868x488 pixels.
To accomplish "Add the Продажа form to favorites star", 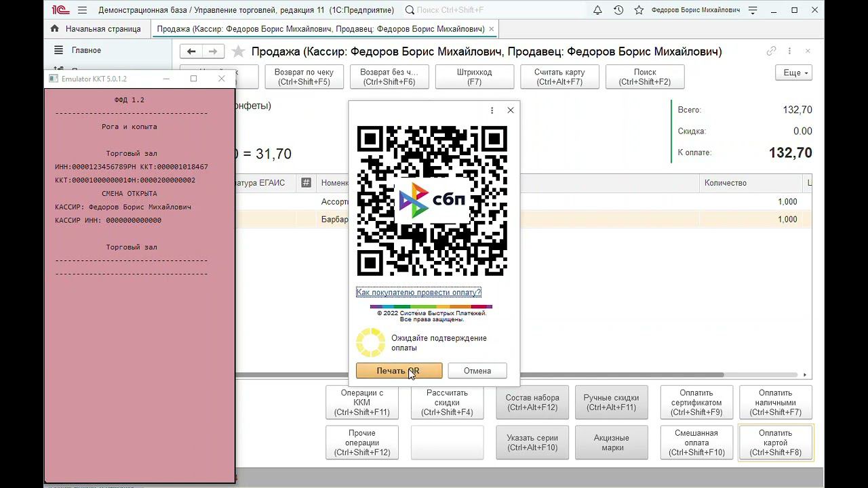I will point(237,52).
